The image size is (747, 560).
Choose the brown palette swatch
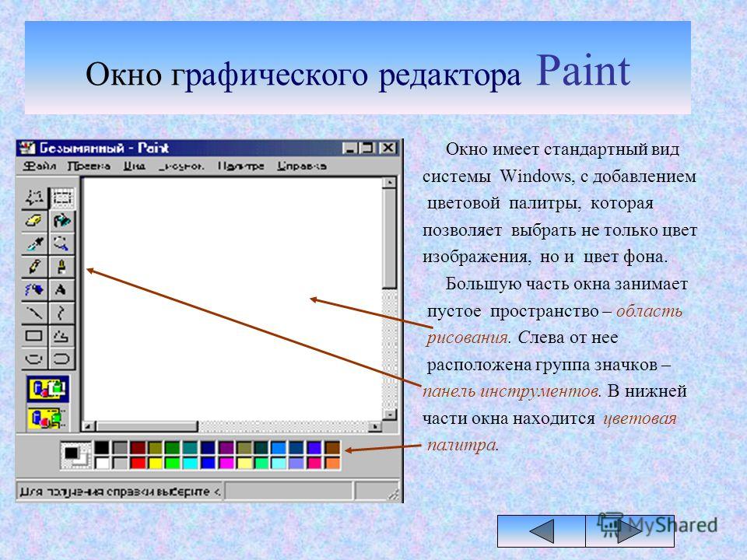pyautogui.click(x=332, y=448)
